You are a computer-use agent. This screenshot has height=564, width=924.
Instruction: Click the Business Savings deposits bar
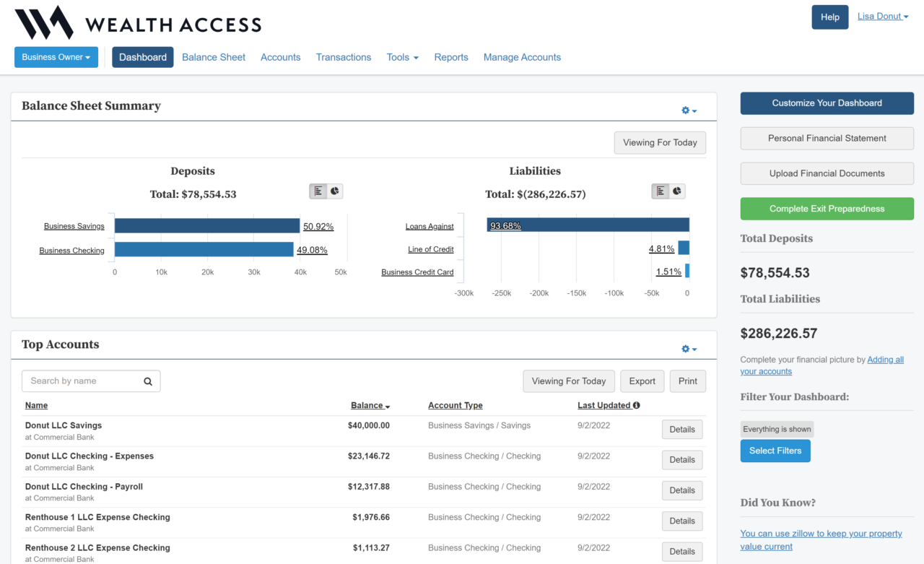tap(206, 226)
